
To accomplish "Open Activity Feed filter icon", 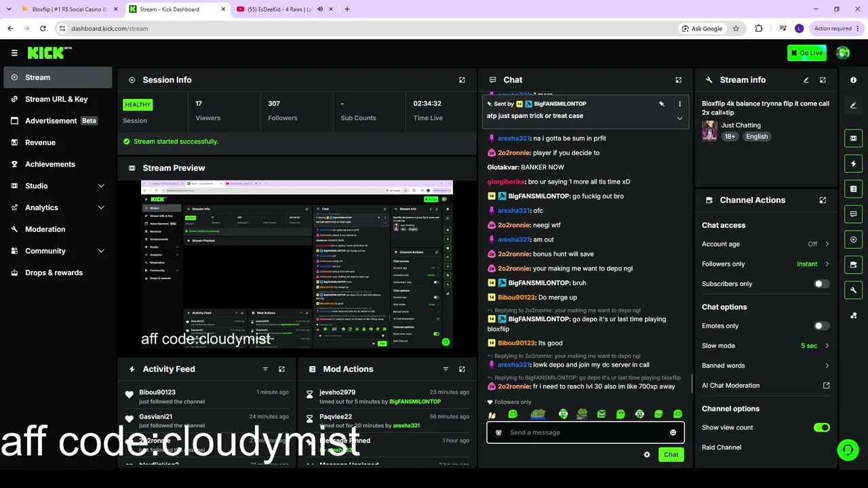I will click(265, 369).
